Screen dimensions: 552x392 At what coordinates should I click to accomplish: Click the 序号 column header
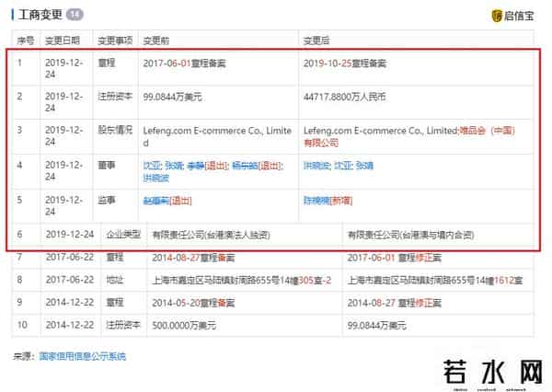[26, 40]
